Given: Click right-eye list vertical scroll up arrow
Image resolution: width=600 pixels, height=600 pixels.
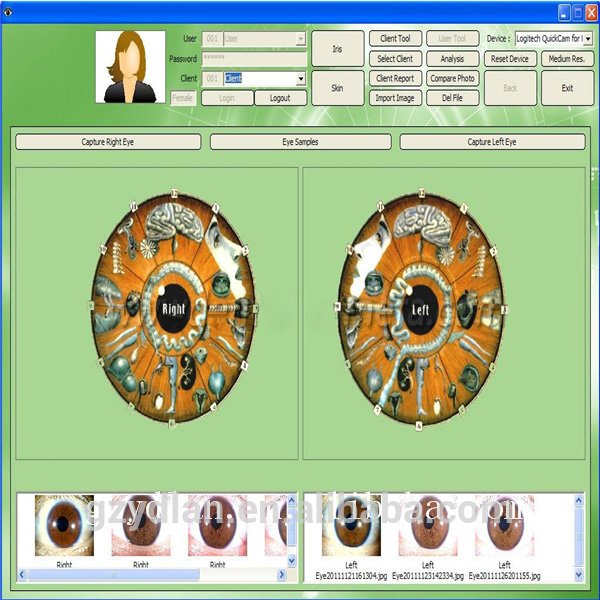Looking at the screenshot, I should pos(292,500).
